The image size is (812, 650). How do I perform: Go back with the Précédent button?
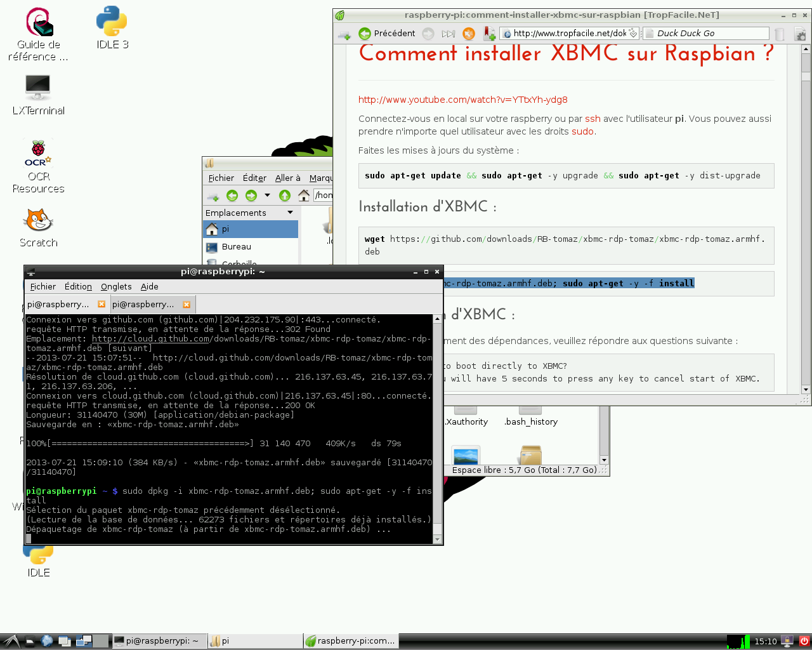click(x=387, y=34)
